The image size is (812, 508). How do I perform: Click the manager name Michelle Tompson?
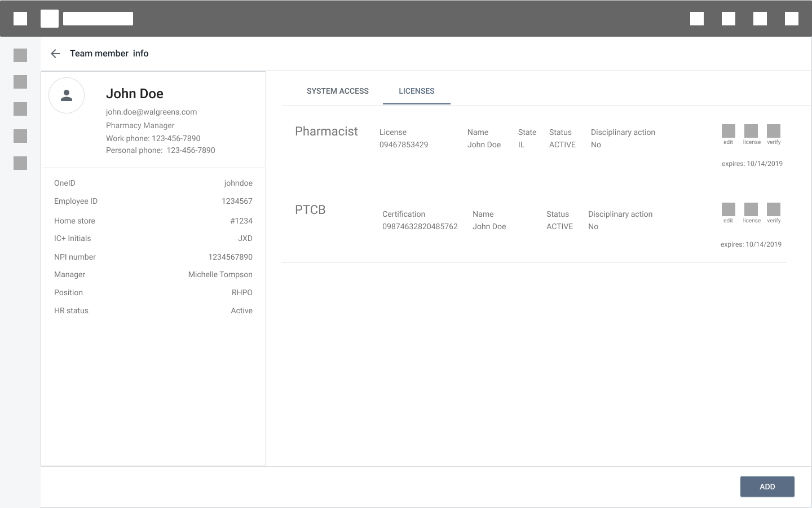tap(220, 274)
